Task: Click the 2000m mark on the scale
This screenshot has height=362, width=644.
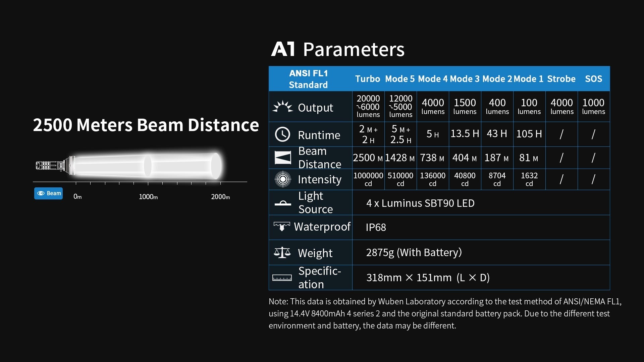Action: 220,197
